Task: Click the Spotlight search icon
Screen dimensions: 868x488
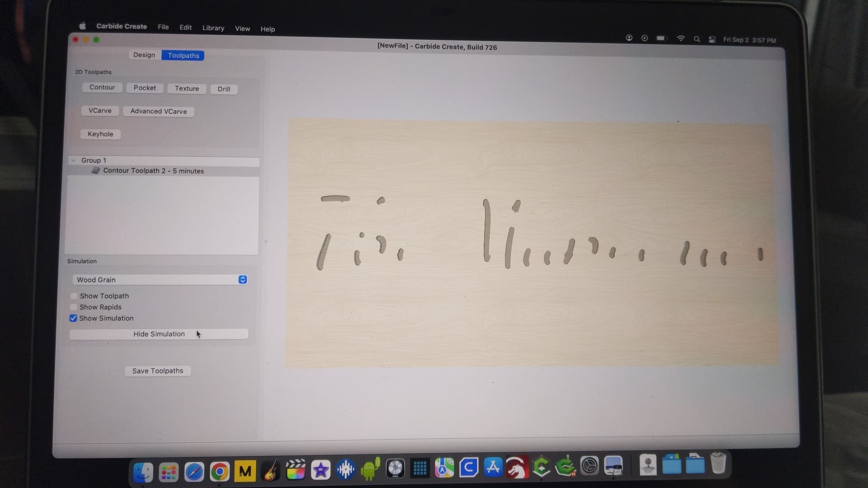Action: tap(697, 39)
